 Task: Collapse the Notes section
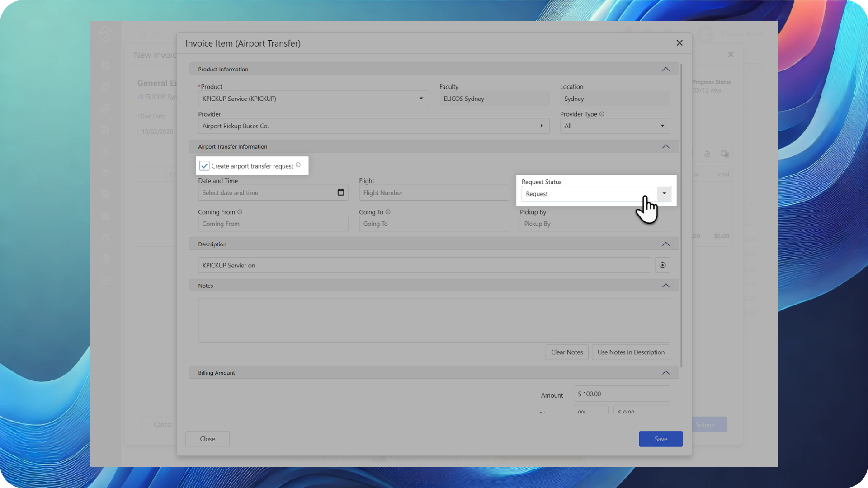(665, 286)
